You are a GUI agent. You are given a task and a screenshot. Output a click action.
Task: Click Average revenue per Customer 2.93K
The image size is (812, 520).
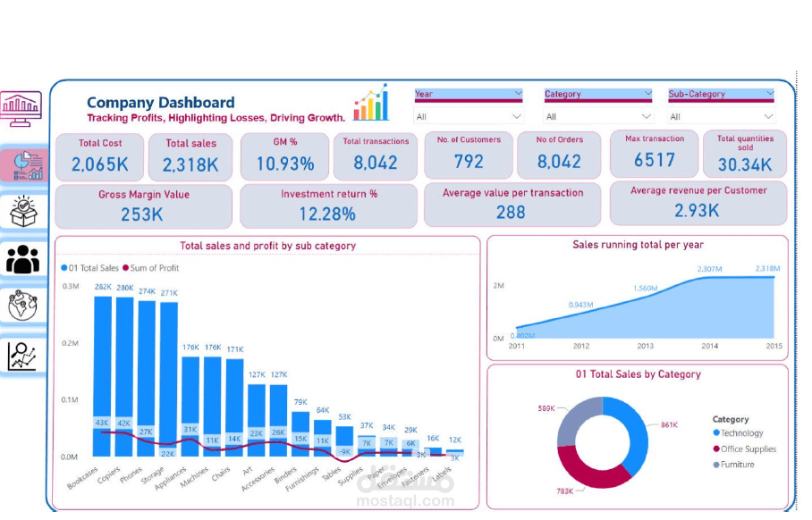point(698,203)
